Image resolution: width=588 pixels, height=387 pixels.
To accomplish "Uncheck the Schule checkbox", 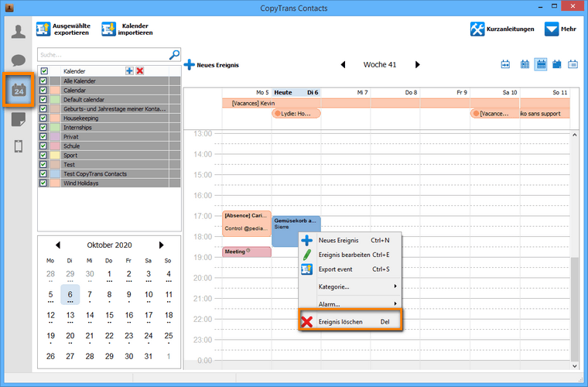I will click(43, 146).
